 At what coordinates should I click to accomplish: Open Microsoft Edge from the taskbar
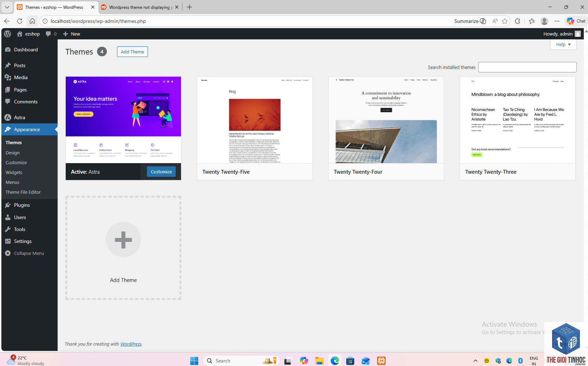click(x=335, y=361)
